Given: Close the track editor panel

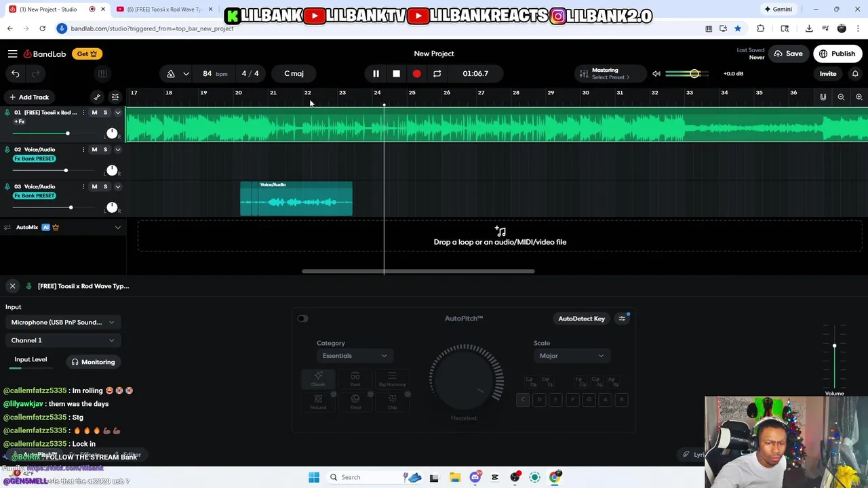Looking at the screenshot, I should pyautogui.click(x=12, y=286).
